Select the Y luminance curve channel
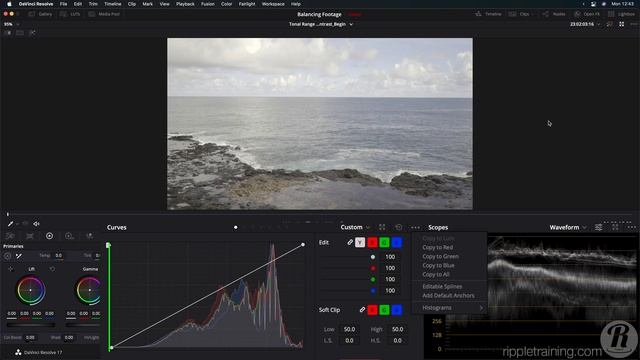The width and height of the screenshot is (640, 360). [360, 242]
